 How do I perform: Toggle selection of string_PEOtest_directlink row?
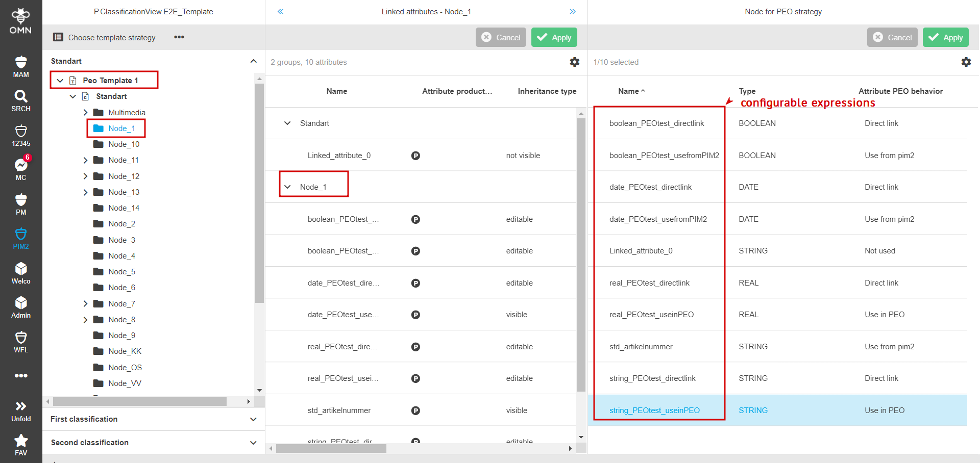[x=652, y=378]
